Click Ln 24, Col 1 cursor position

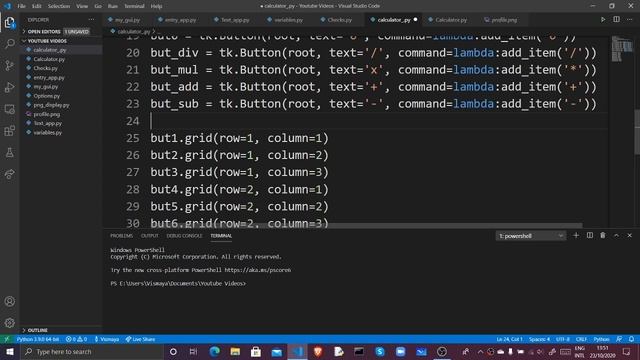pyautogui.click(x=509, y=339)
